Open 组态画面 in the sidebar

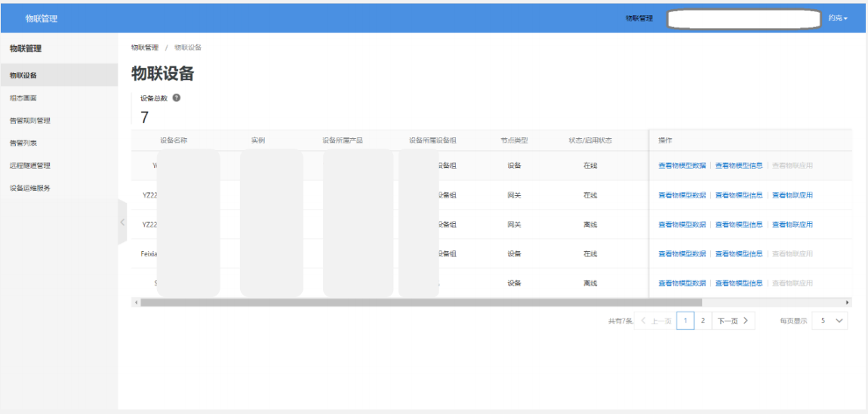(23, 98)
